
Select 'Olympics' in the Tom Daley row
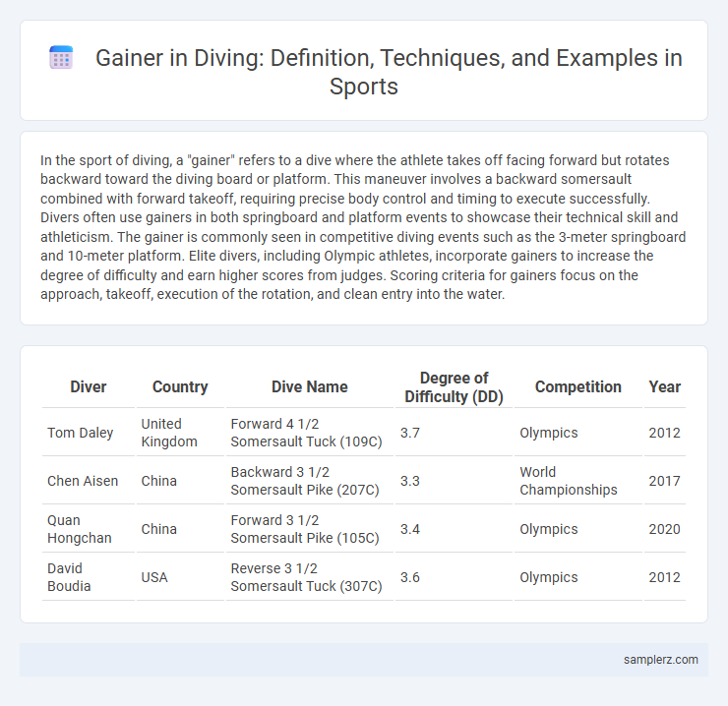tap(578, 433)
